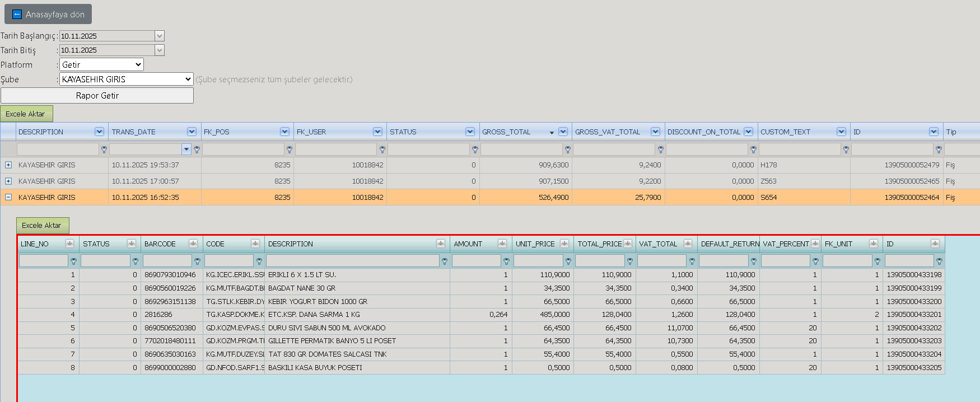Screen dimensions: 980x402
Task: Open STATUS master column header filter arrow
Action: [470, 132]
